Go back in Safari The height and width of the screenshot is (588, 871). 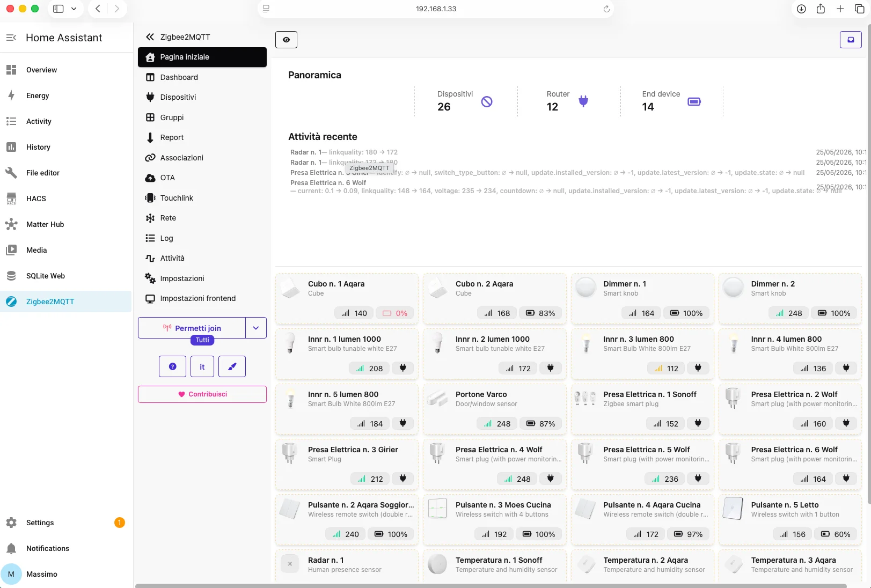click(98, 9)
